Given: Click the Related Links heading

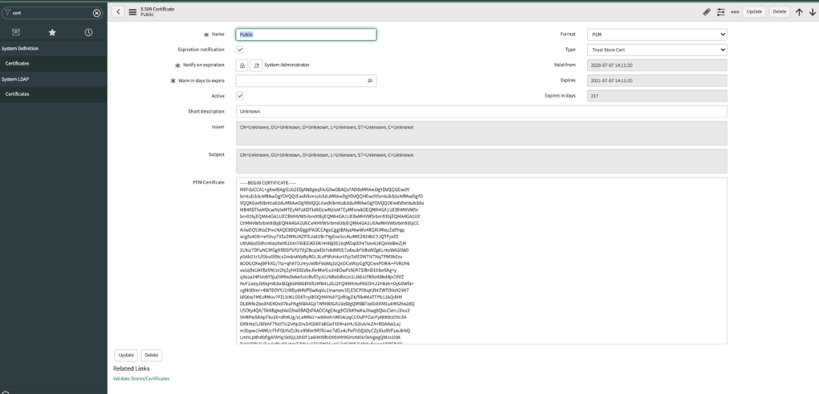Looking at the screenshot, I should click(131, 368).
